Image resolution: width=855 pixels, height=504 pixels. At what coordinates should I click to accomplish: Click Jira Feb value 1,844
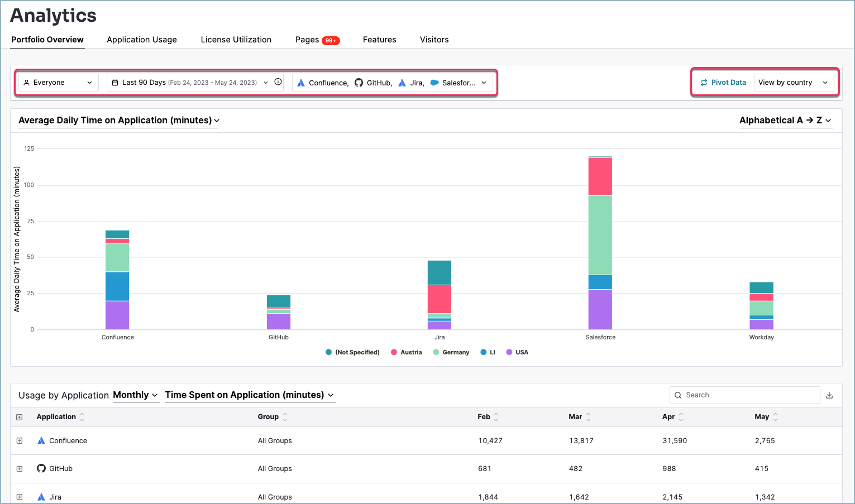(x=488, y=497)
